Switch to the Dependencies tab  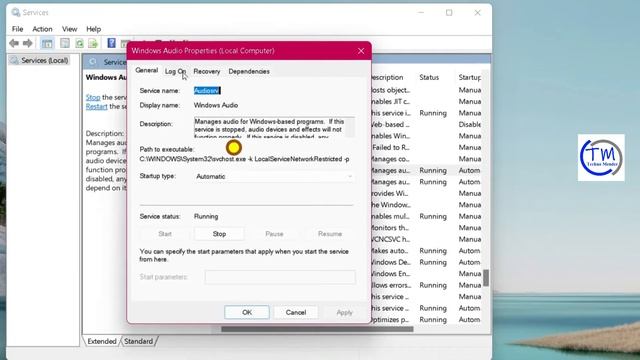point(249,71)
